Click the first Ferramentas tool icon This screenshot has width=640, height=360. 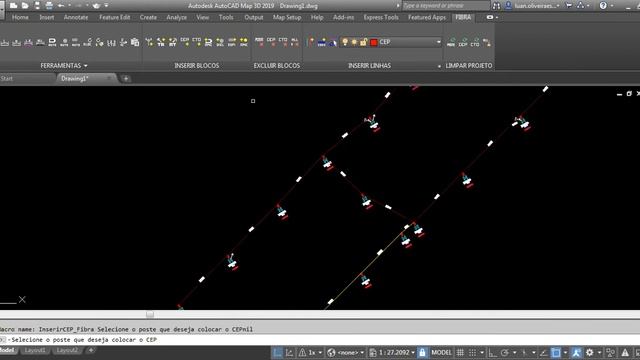coord(5,42)
